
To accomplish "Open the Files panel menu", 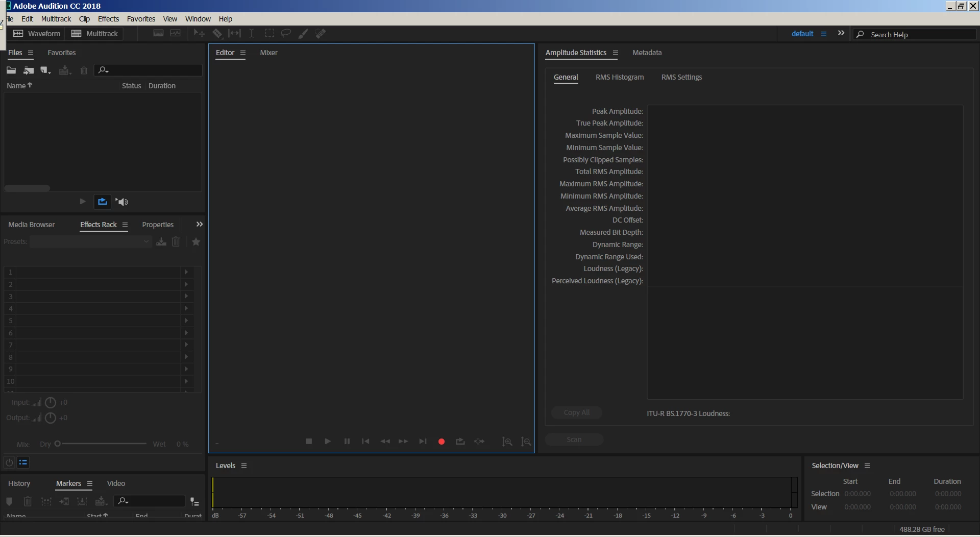I will point(31,53).
